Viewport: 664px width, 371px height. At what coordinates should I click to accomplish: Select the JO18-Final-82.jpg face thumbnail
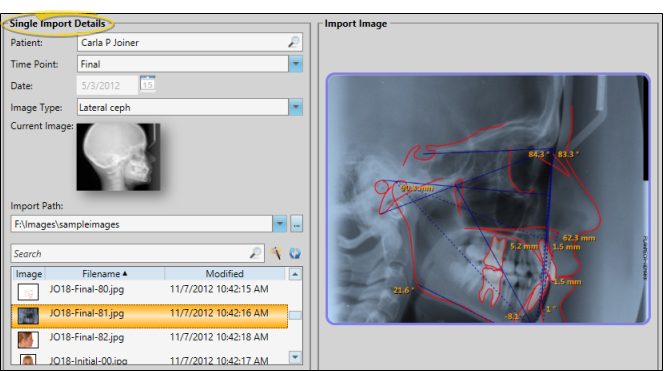[x=28, y=339]
